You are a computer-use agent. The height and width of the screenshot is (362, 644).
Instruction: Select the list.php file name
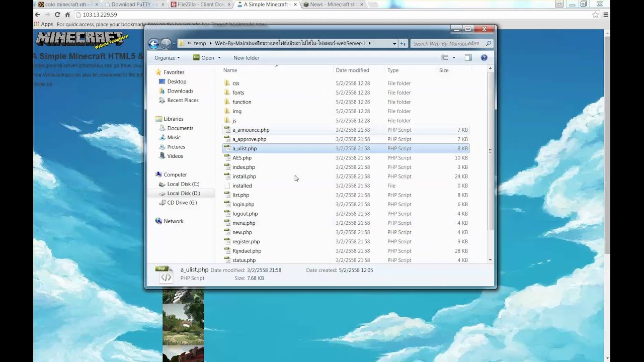coord(240,195)
